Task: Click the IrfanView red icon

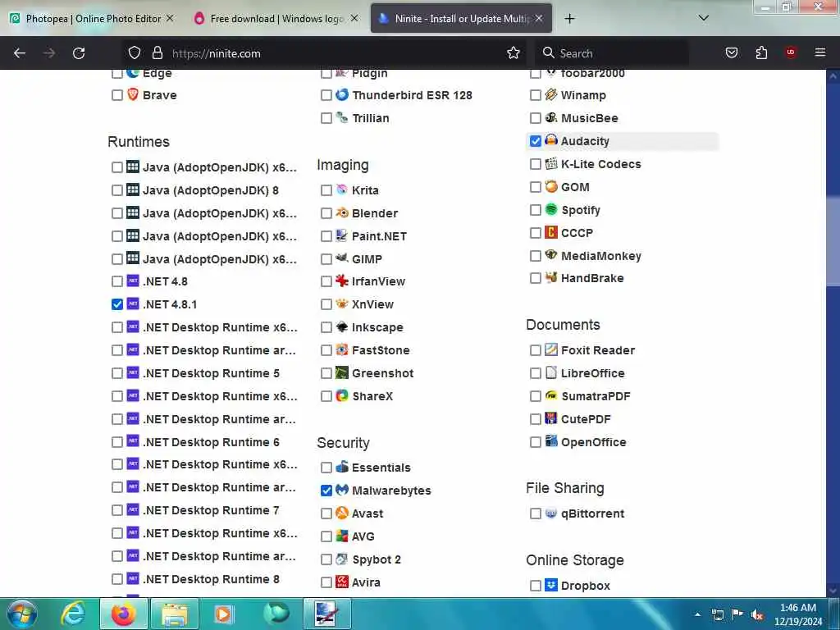Action: 342,281
